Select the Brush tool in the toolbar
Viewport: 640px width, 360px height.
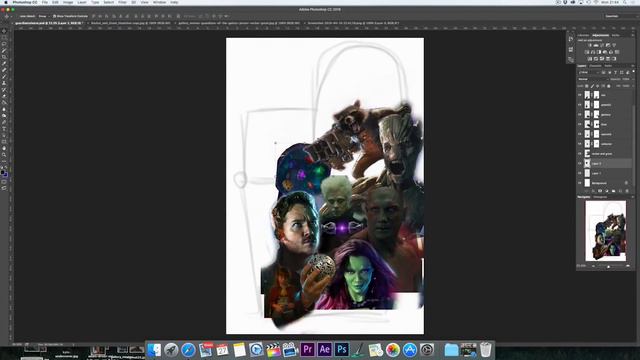click(x=4, y=76)
